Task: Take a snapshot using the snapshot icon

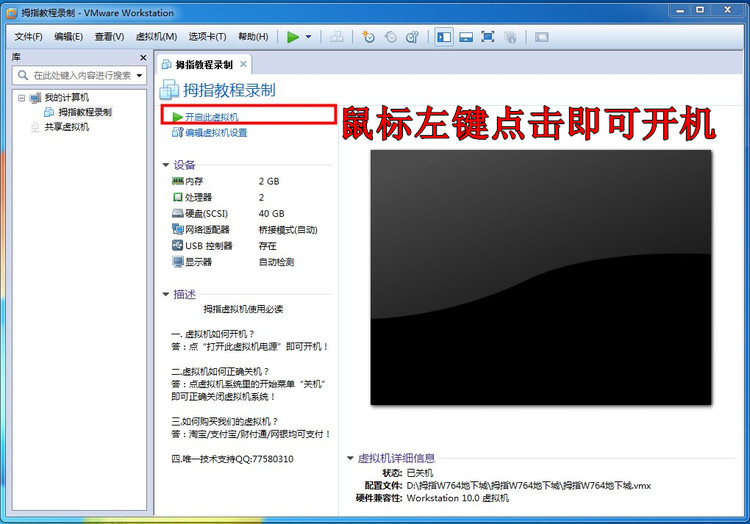Action: [368, 37]
